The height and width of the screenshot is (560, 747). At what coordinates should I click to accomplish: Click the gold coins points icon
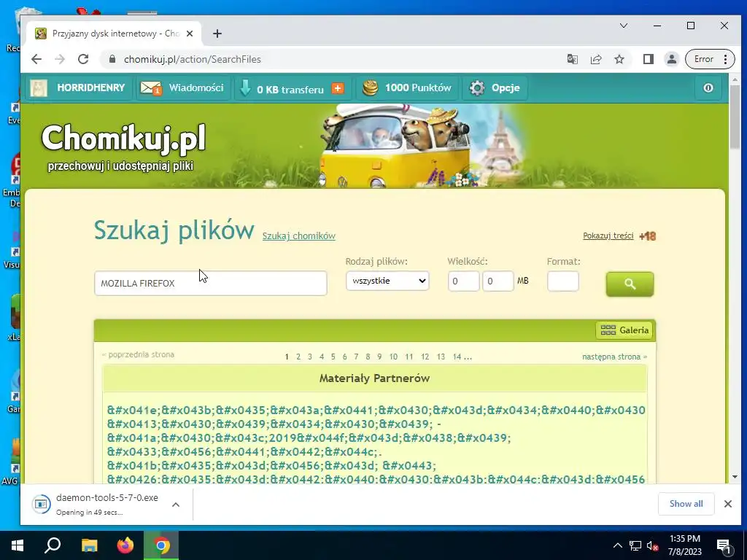(x=370, y=87)
